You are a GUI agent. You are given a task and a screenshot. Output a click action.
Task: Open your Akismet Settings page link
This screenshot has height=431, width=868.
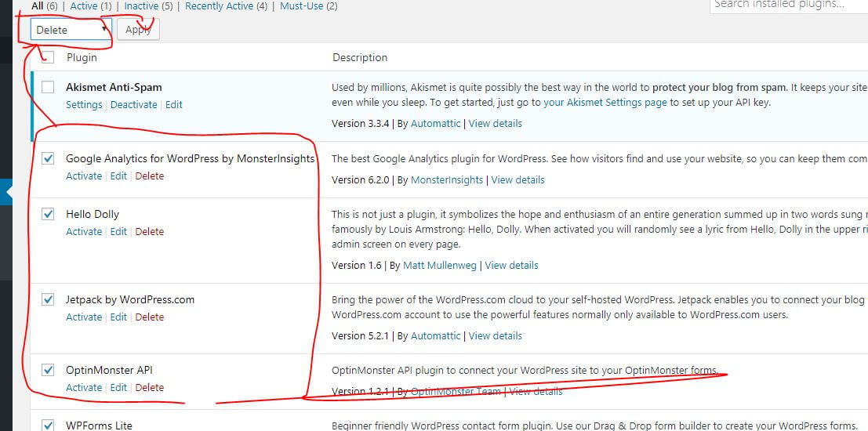(x=605, y=102)
